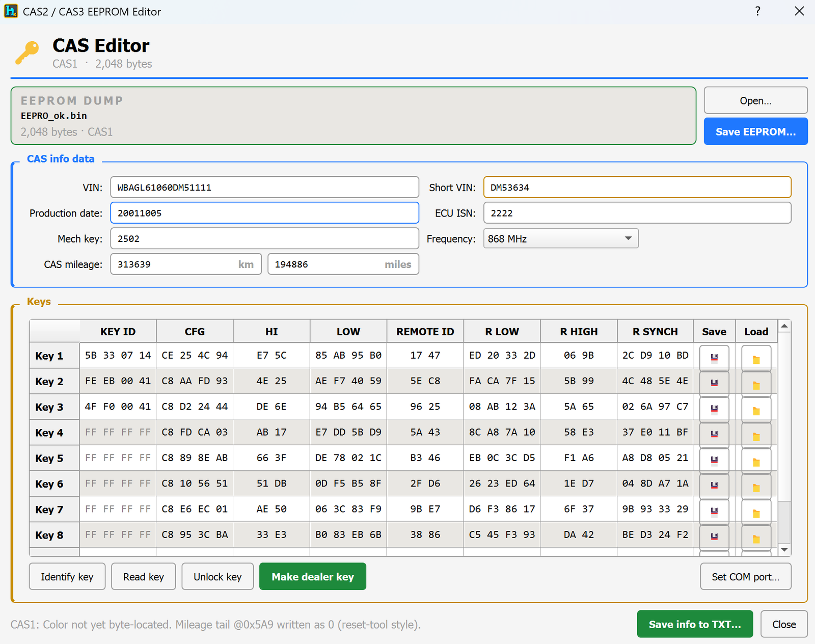Click the Unlock key button

coord(218,577)
